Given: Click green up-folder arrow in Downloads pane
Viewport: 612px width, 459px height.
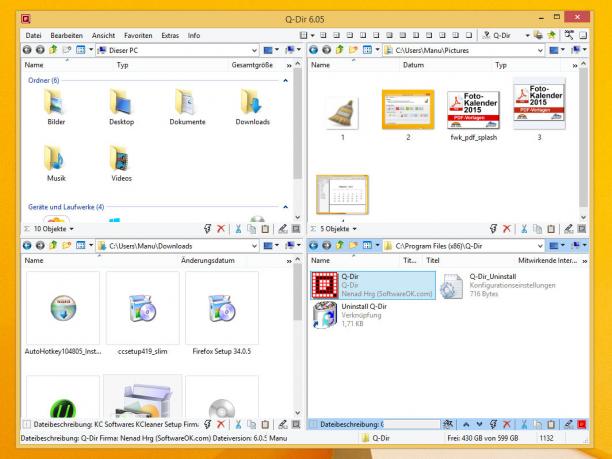Looking at the screenshot, I should click(x=53, y=246).
